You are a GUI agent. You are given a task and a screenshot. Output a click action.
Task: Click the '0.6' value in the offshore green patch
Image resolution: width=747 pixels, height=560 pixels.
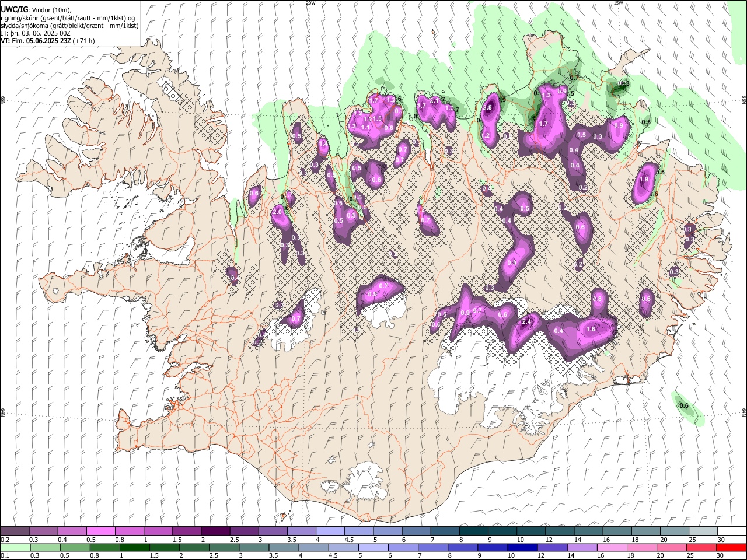(x=685, y=406)
